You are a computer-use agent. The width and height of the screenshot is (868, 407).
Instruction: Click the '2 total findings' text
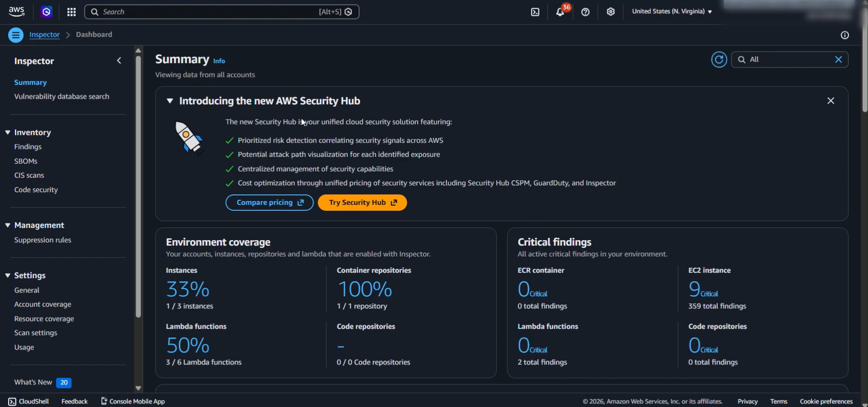(542, 363)
